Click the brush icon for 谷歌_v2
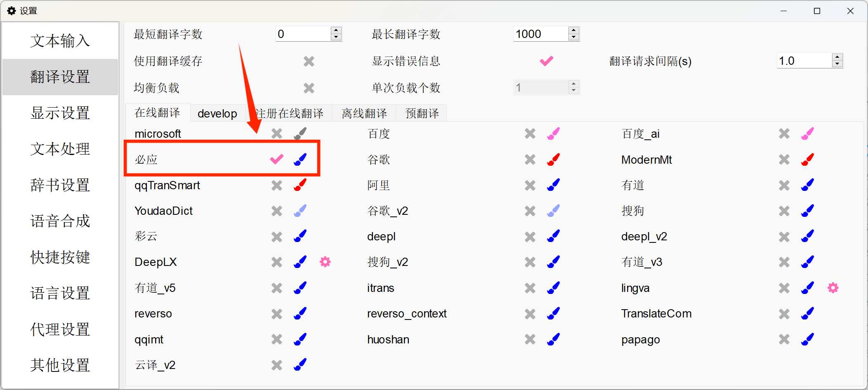Viewport: 868px width, 390px height. 554,211
